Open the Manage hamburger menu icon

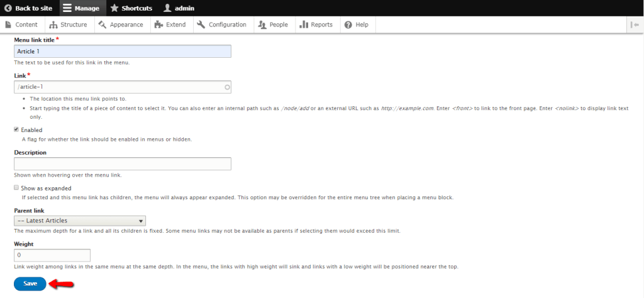67,8
